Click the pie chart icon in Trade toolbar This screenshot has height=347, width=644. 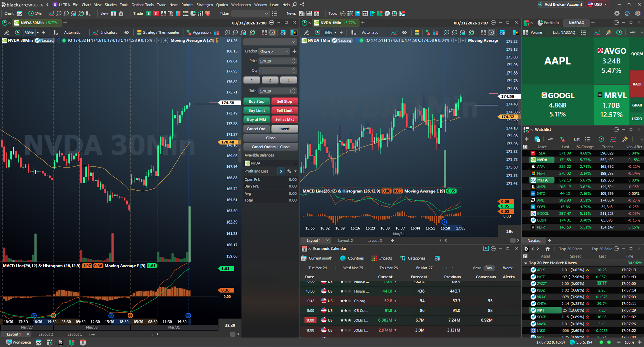[x=193, y=14]
